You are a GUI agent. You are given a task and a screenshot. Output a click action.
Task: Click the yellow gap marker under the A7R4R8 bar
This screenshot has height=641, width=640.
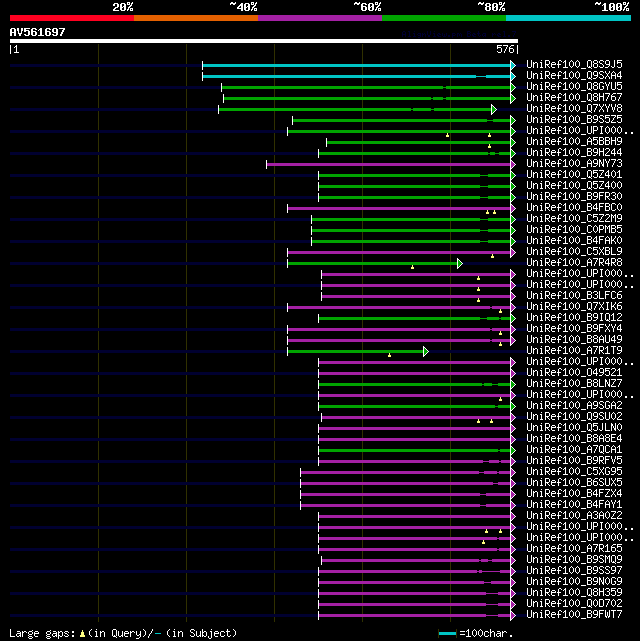tap(412, 267)
